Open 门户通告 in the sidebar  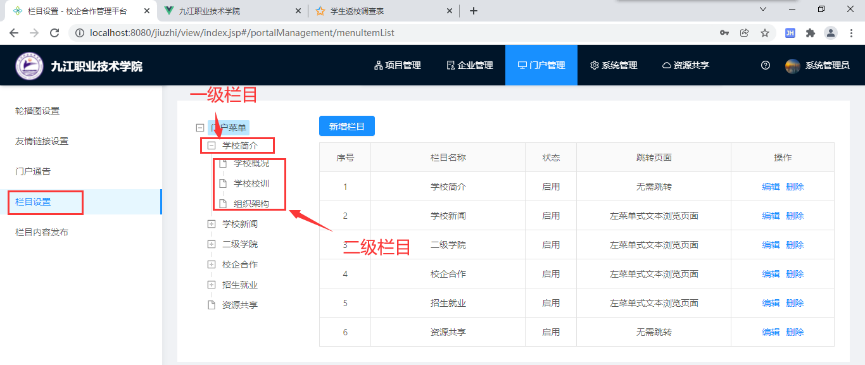point(33,172)
